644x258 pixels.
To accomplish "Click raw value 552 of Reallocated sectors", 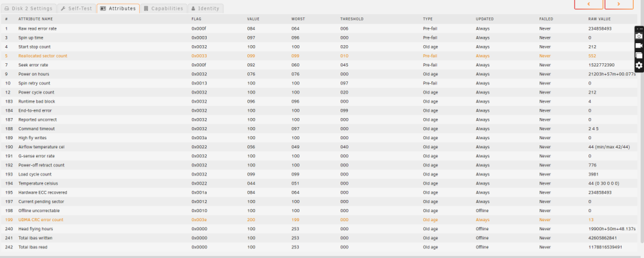I will [592, 56].
